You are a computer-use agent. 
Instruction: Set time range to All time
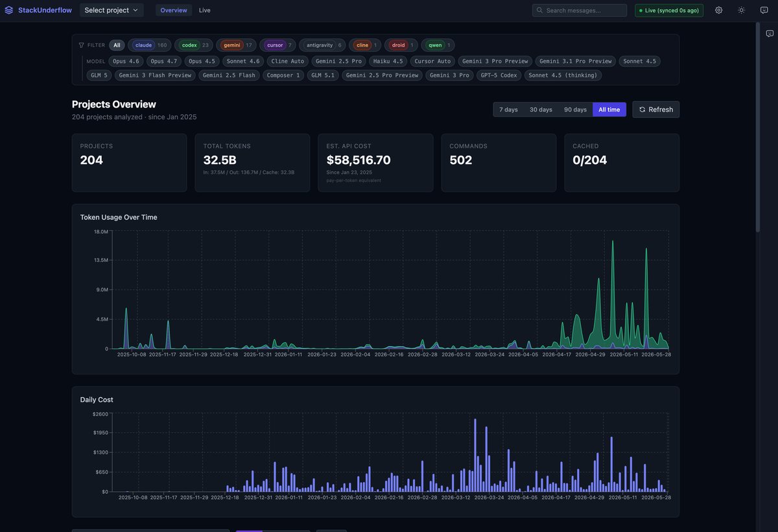tap(609, 110)
